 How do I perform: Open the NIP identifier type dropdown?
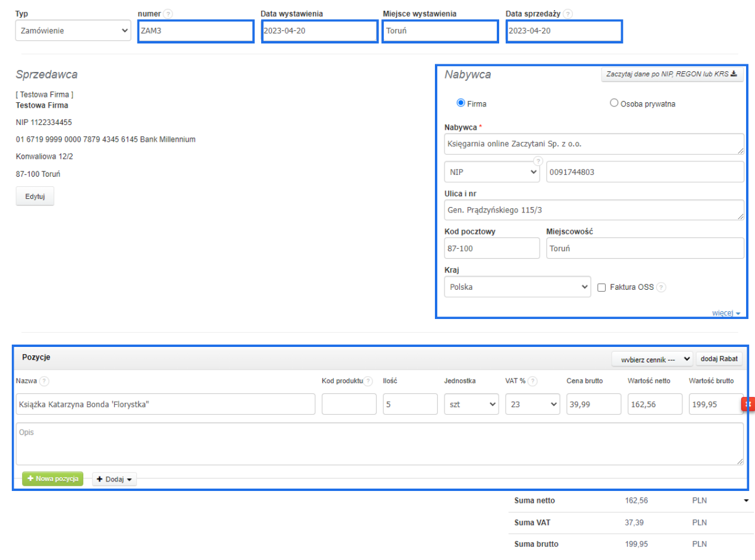[492, 172]
